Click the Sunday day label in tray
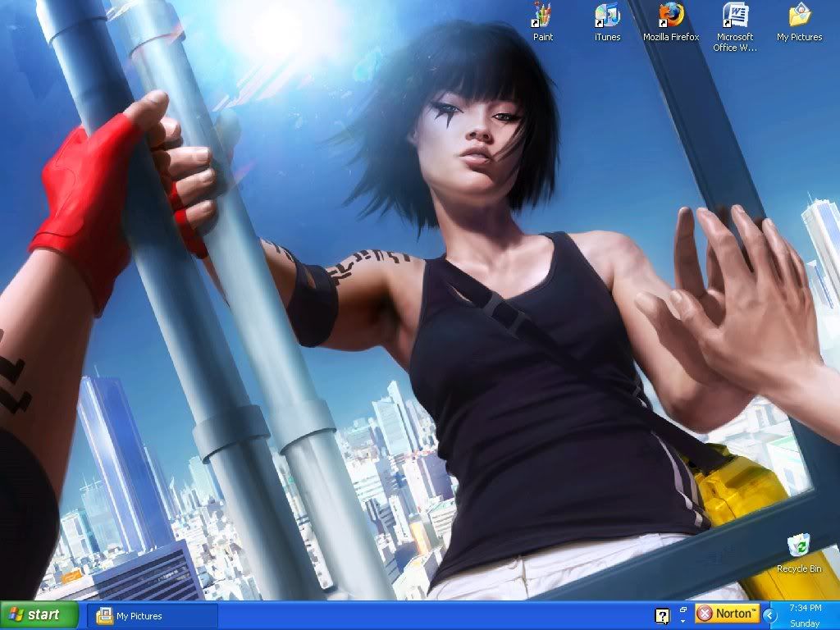The width and height of the screenshot is (840, 630). pyautogui.click(x=805, y=623)
